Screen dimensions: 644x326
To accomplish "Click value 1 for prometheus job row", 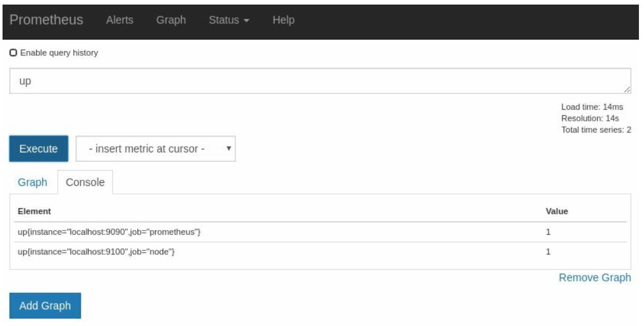I will [x=548, y=232].
